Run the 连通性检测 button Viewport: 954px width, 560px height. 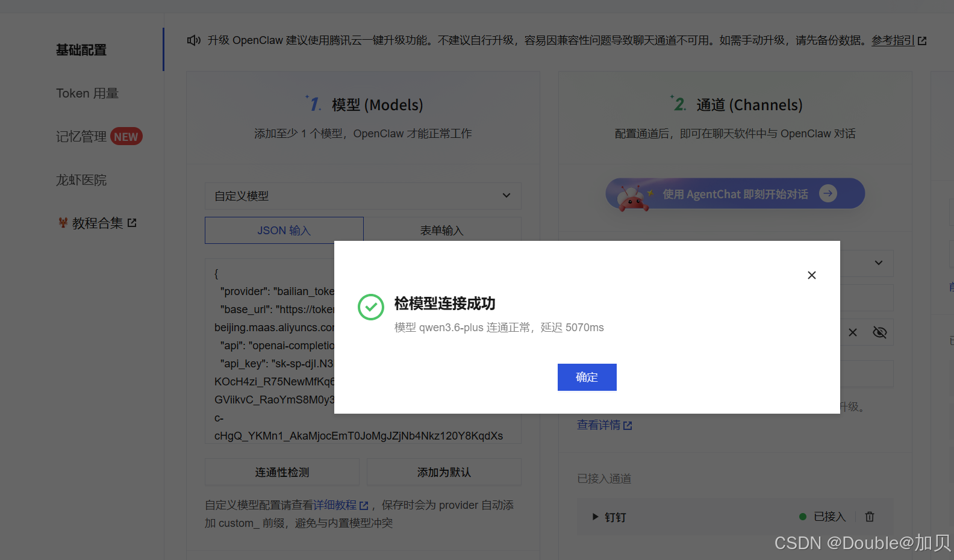pos(282,472)
